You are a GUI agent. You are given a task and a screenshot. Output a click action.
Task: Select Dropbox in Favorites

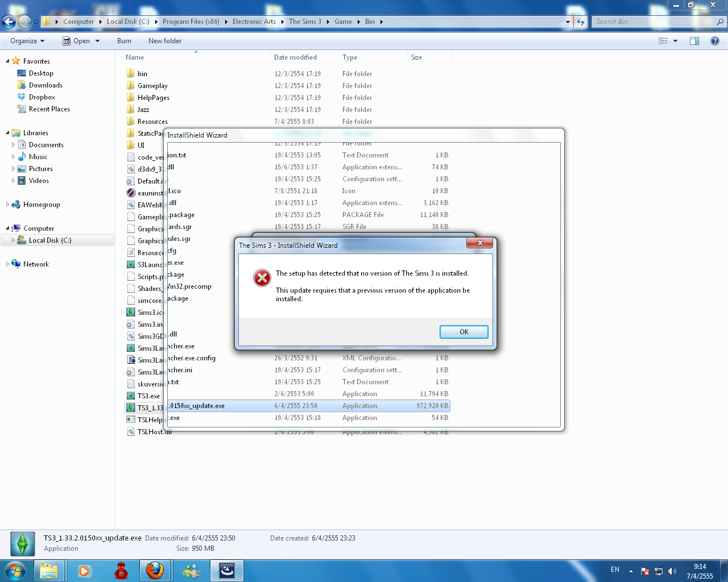pyautogui.click(x=42, y=97)
